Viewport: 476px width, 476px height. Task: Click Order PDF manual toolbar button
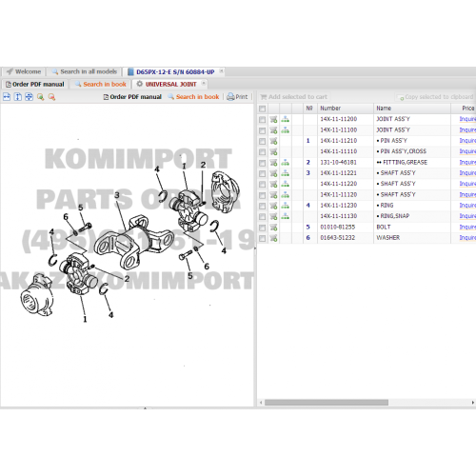click(132, 97)
